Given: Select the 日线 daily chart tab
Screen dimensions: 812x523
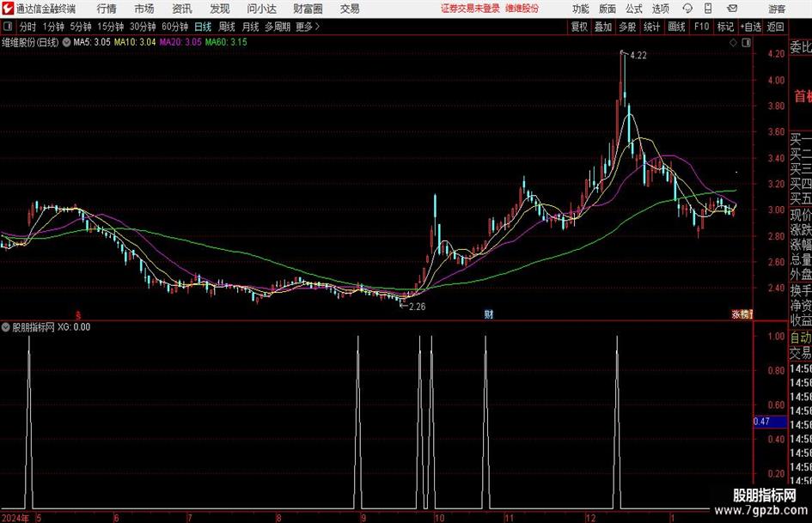Looking at the screenshot, I should (203, 27).
